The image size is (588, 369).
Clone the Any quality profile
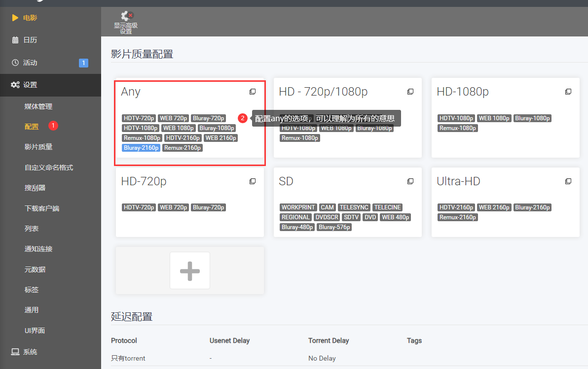tap(253, 92)
